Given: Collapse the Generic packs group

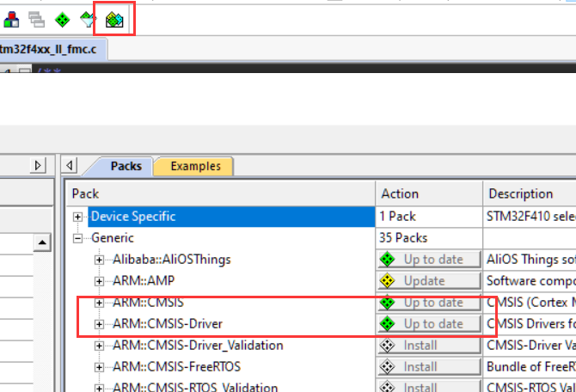Looking at the screenshot, I should [x=78, y=238].
